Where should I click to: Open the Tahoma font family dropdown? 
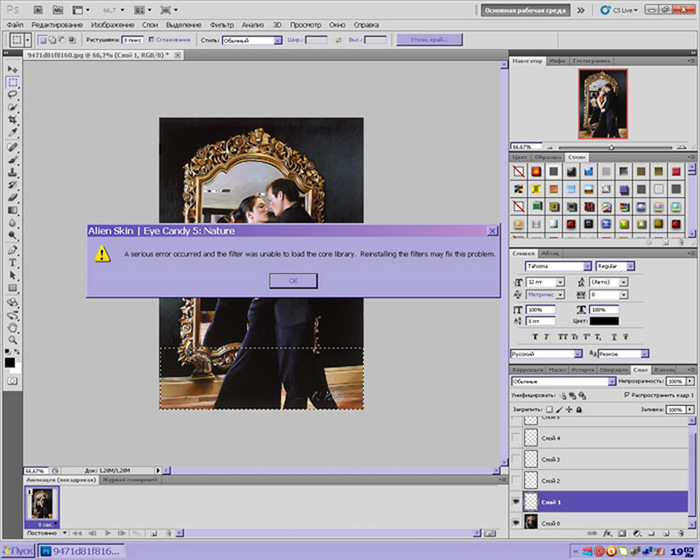pyautogui.click(x=588, y=266)
